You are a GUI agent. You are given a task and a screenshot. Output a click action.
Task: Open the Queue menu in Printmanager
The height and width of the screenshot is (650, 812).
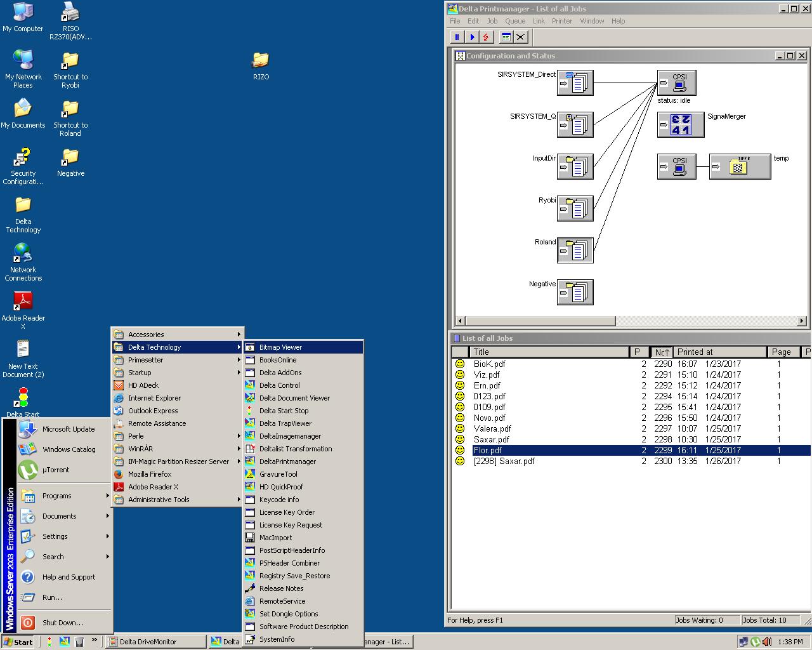[x=515, y=21]
